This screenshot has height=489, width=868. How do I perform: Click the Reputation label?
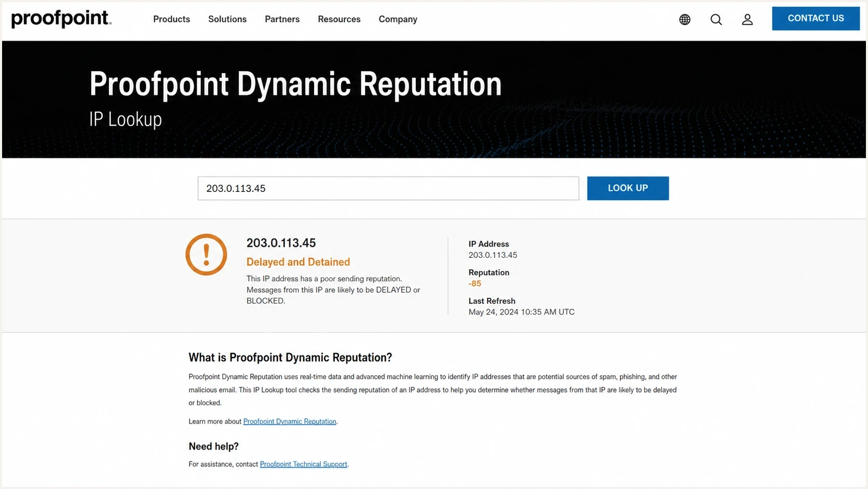[489, 272]
